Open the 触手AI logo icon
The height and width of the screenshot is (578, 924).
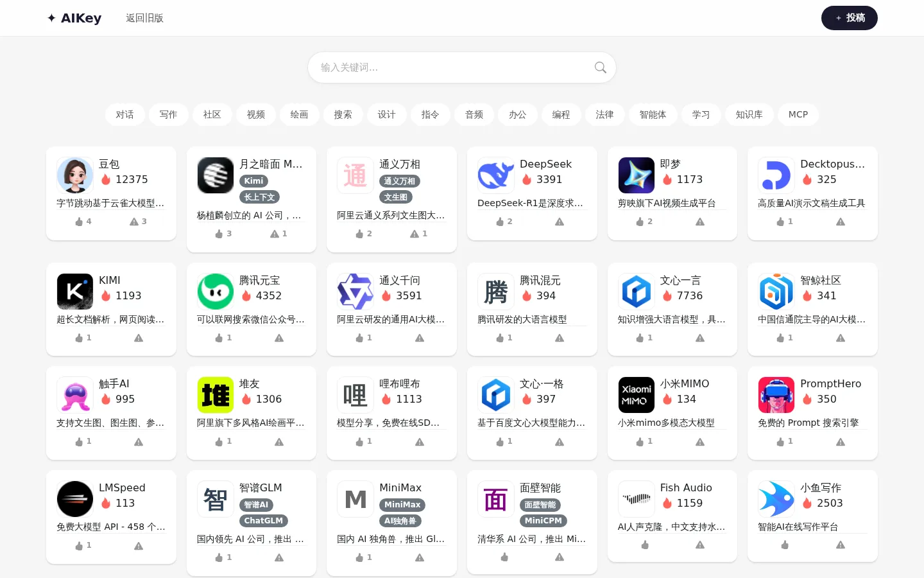[75, 395]
